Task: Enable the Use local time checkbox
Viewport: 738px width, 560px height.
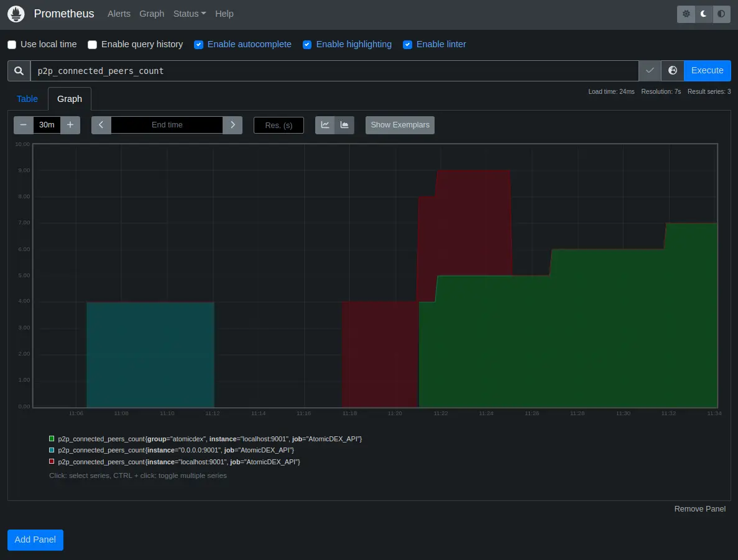Action: [12, 45]
